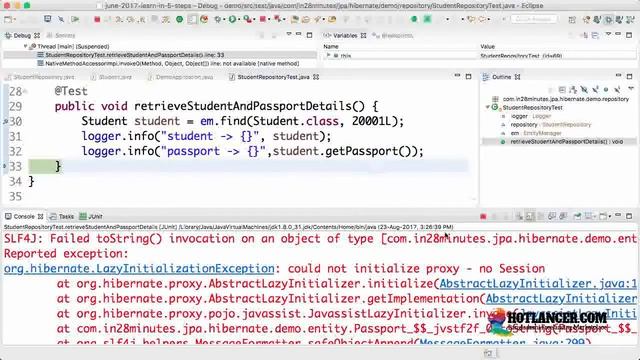Toggle Scroll Lock in Console toolbar
The height and width of the screenshot is (360, 640).
point(530,216)
